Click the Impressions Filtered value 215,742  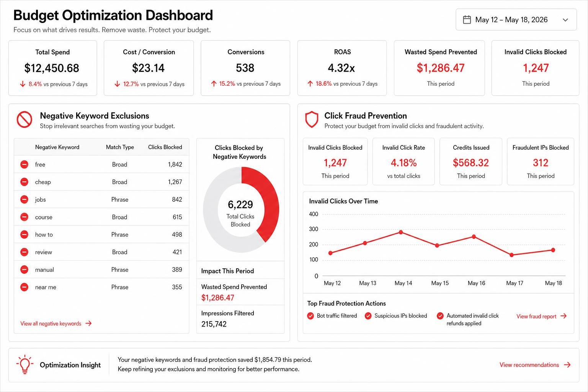click(214, 324)
